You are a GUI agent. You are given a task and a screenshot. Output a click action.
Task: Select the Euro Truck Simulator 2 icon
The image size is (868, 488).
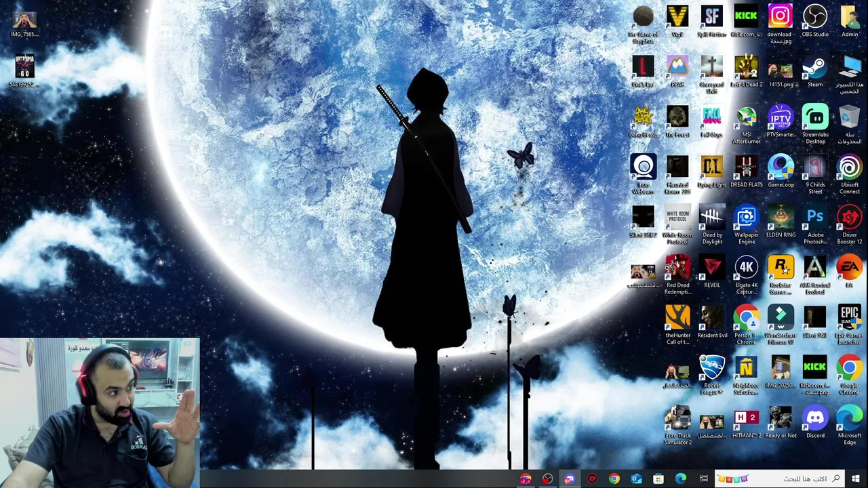pos(677,425)
